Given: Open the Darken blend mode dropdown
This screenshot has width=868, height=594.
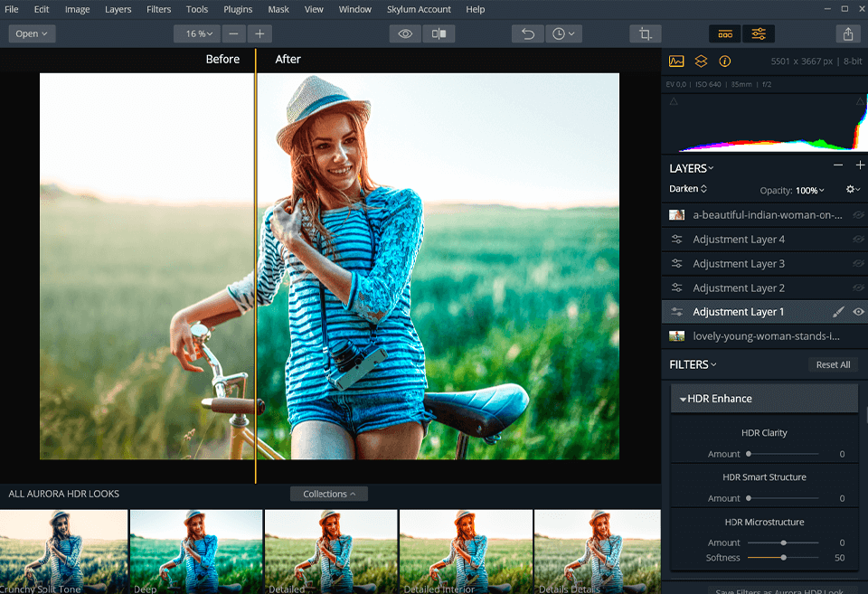Looking at the screenshot, I should click(687, 189).
